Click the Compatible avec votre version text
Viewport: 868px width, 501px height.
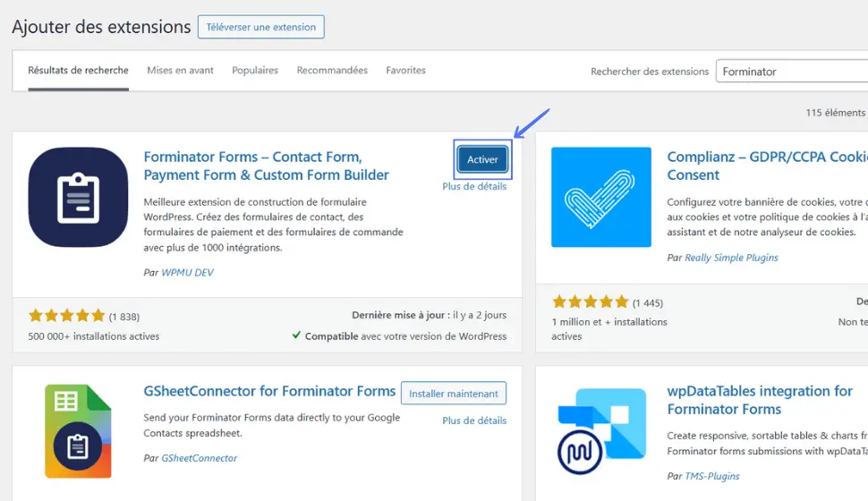tap(405, 336)
